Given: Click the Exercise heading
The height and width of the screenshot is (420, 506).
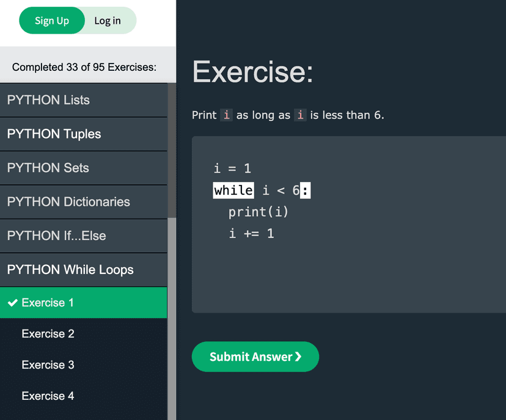Looking at the screenshot, I should [x=252, y=72].
